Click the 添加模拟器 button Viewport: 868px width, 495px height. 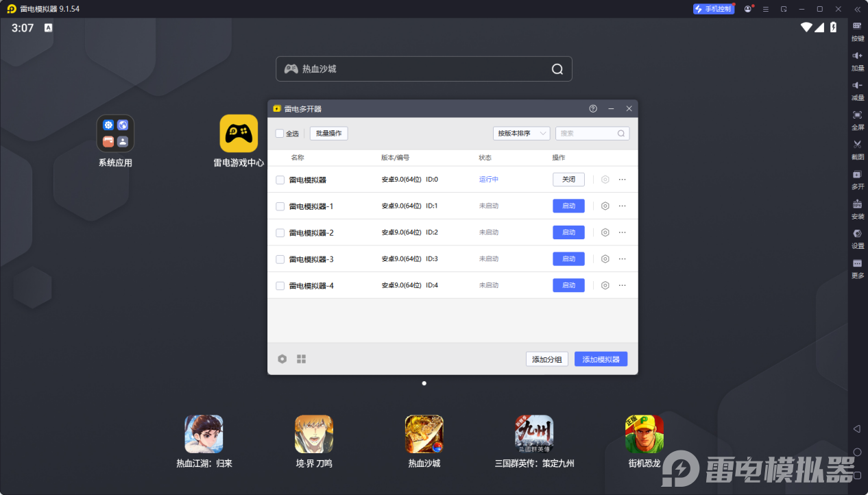click(x=601, y=359)
